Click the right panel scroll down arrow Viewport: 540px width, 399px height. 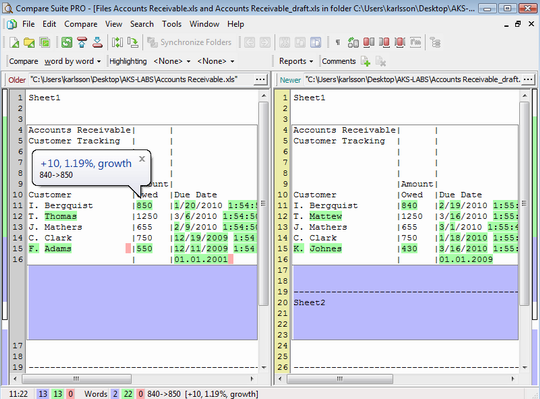click(525, 367)
